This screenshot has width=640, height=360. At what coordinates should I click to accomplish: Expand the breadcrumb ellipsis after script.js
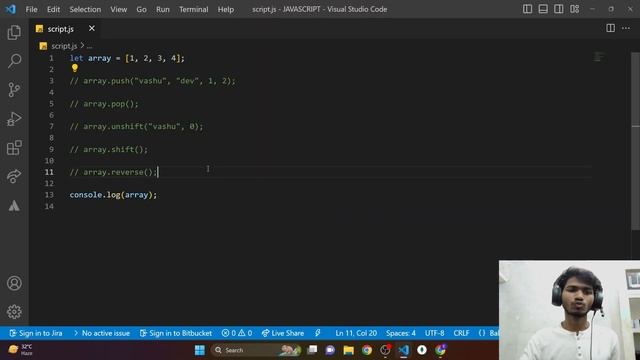[x=89, y=46]
